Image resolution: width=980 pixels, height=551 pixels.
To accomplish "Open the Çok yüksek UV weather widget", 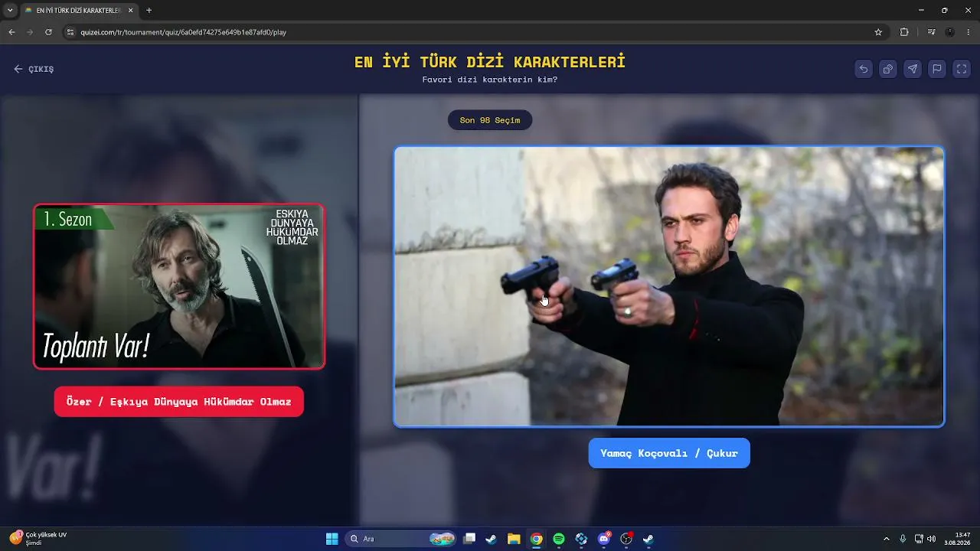I will [38, 539].
